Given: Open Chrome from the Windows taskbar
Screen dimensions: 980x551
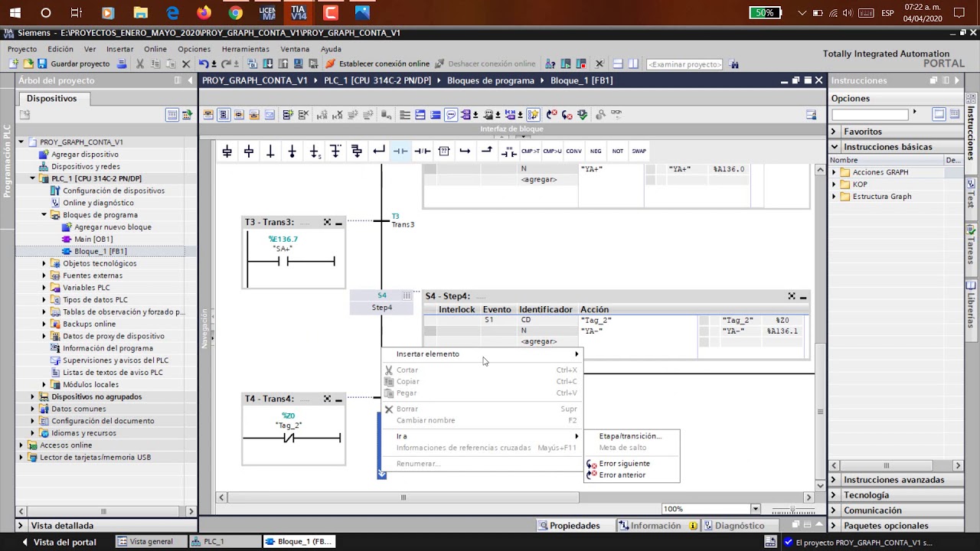Looking at the screenshot, I should click(x=235, y=13).
